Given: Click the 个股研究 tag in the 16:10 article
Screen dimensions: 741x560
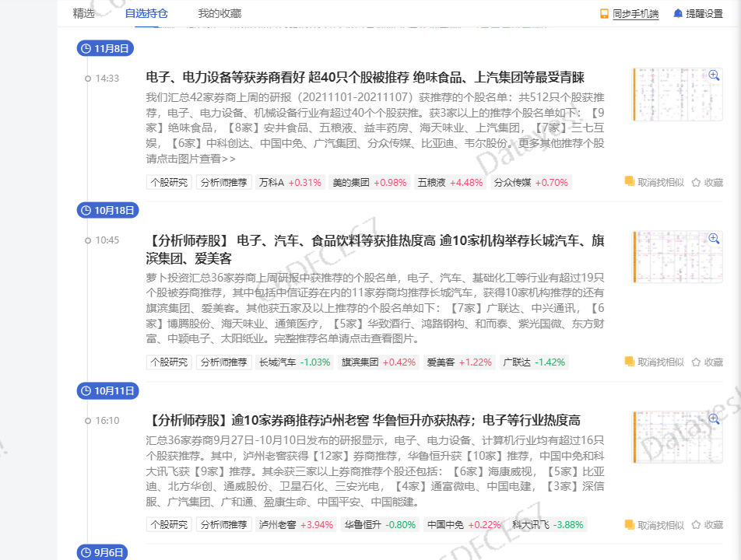Looking at the screenshot, I should pyautogui.click(x=169, y=525).
